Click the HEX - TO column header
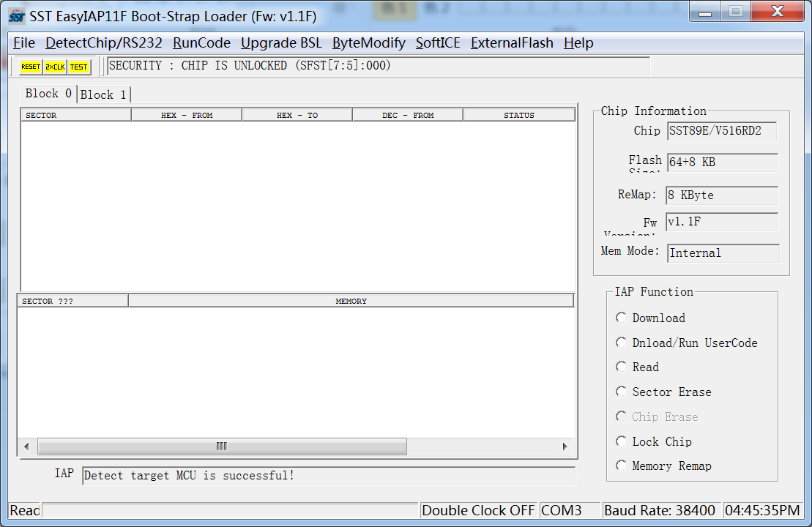 297,115
